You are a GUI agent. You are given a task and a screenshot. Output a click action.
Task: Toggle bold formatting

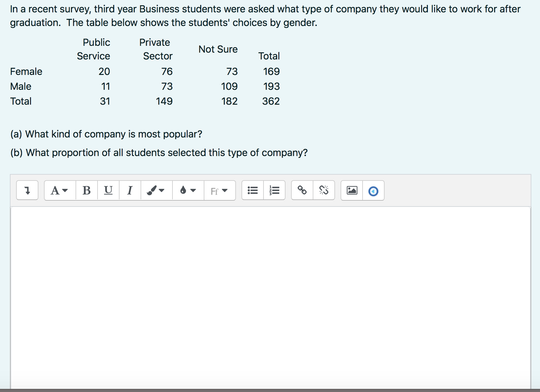coord(86,190)
